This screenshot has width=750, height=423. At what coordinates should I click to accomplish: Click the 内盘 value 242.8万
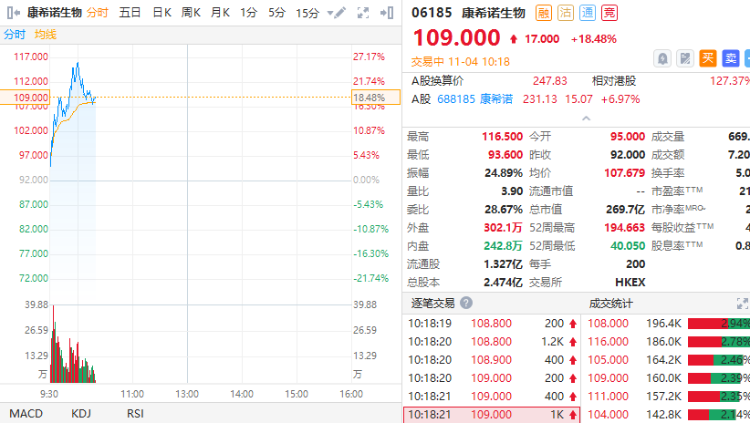click(x=503, y=246)
